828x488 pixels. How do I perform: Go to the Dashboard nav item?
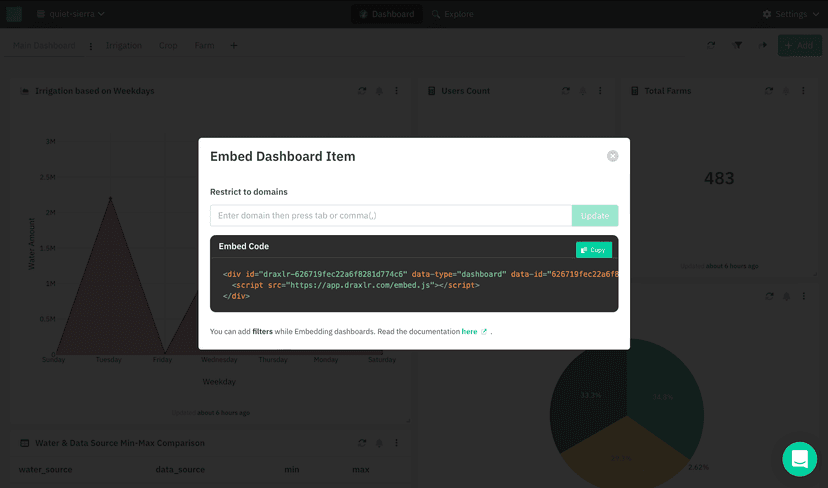click(387, 14)
